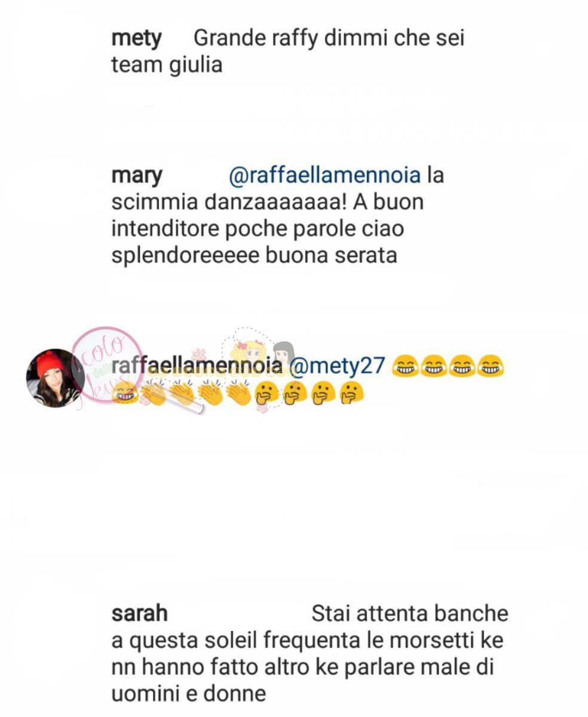Open the raffaellamennoia username in reply
The height and width of the screenshot is (717, 588).
coord(197,366)
